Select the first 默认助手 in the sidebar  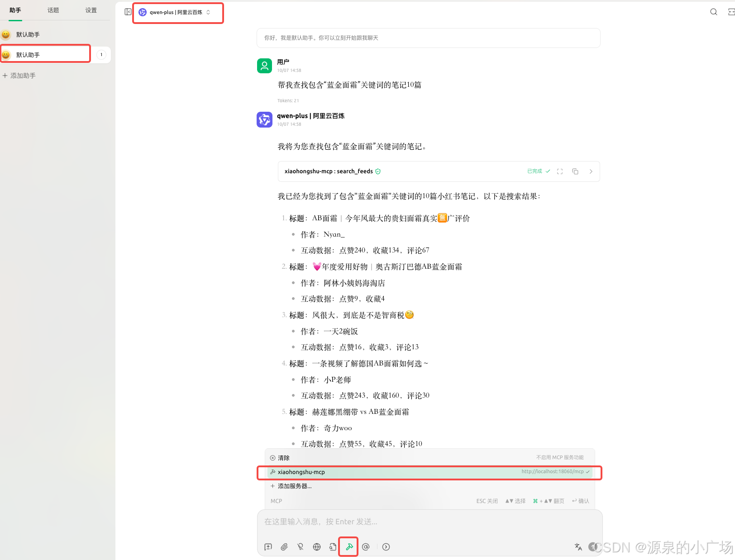tap(55, 34)
